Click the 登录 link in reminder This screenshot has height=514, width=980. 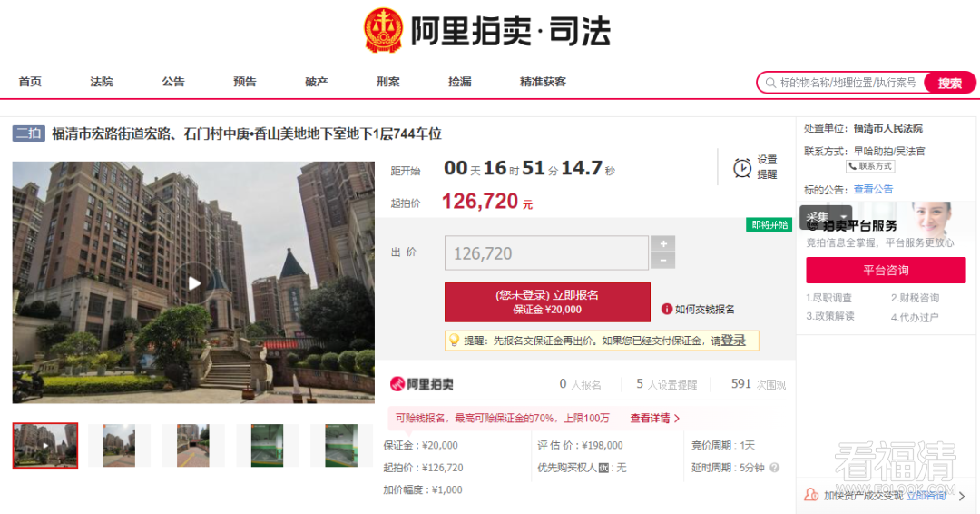point(733,341)
